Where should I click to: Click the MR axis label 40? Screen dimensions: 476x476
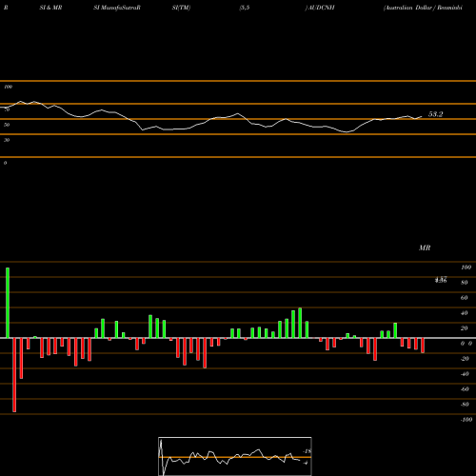[465, 313]
